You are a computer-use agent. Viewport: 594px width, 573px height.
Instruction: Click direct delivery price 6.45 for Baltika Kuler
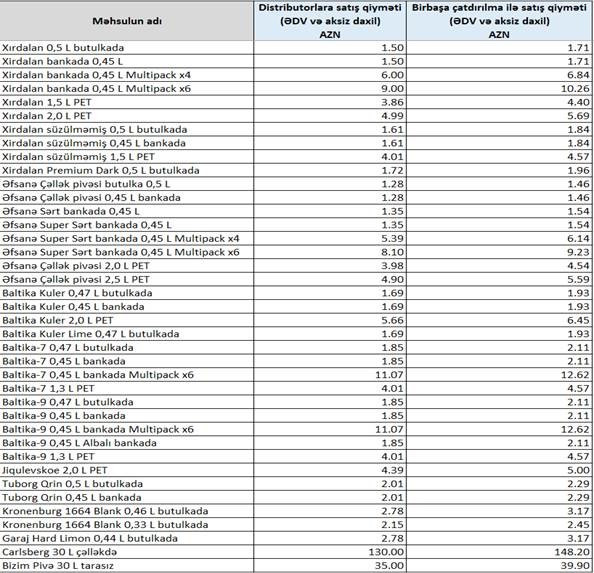[499, 320]
